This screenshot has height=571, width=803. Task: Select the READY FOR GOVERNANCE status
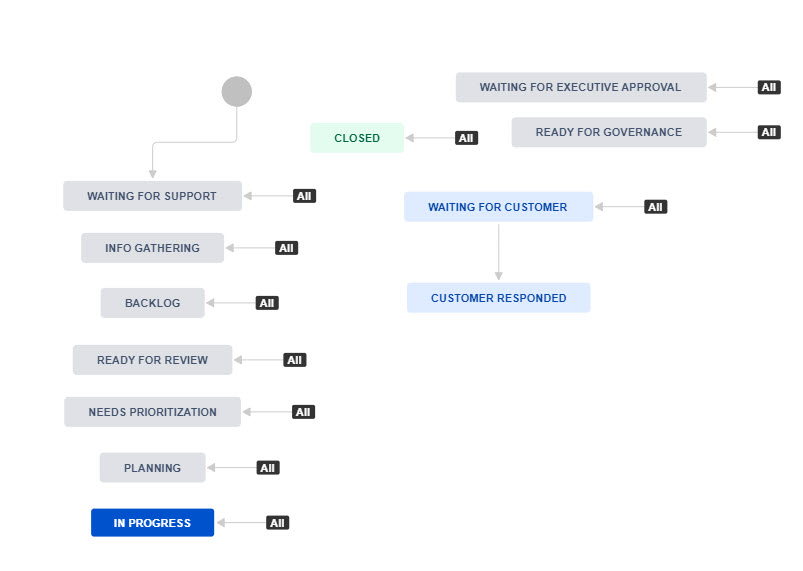(x=609, y=132)
